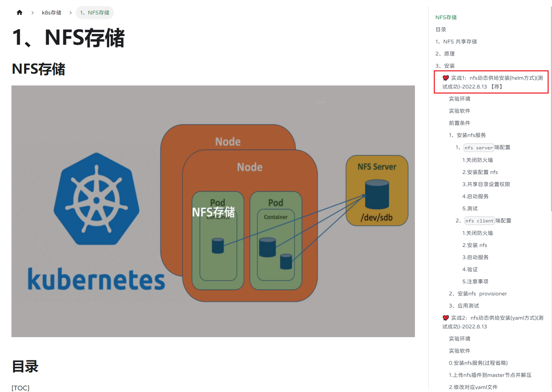Select 3.启动服务 under nfs client端配置
Viewport: 552px width, 392px height.
[x=475, y=257]
